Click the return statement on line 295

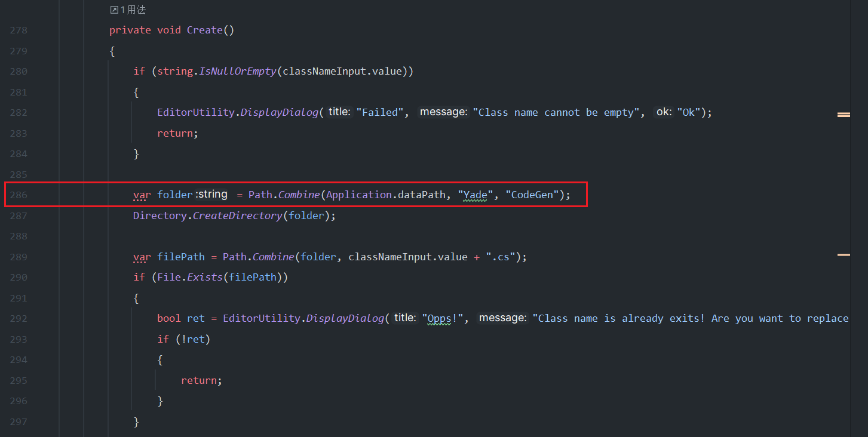pyautogui.click(x=198, y=380)
